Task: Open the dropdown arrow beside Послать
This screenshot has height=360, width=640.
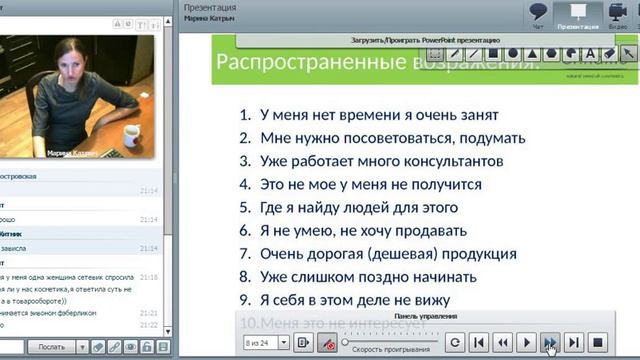Action: click(82, 347)
